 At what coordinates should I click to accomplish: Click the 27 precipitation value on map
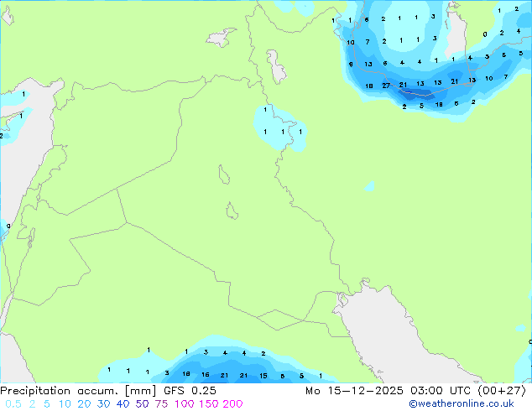[x=386, y=86]
